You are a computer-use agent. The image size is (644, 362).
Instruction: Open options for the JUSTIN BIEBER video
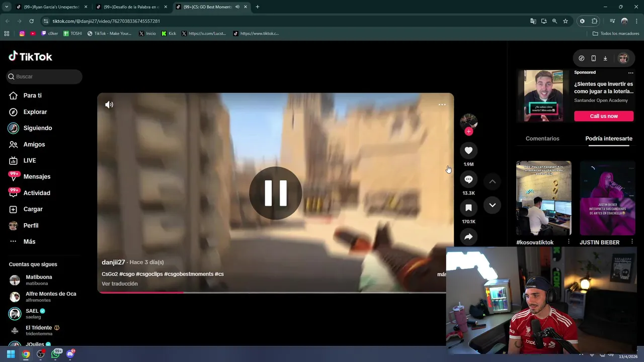(x=632, y=242)
